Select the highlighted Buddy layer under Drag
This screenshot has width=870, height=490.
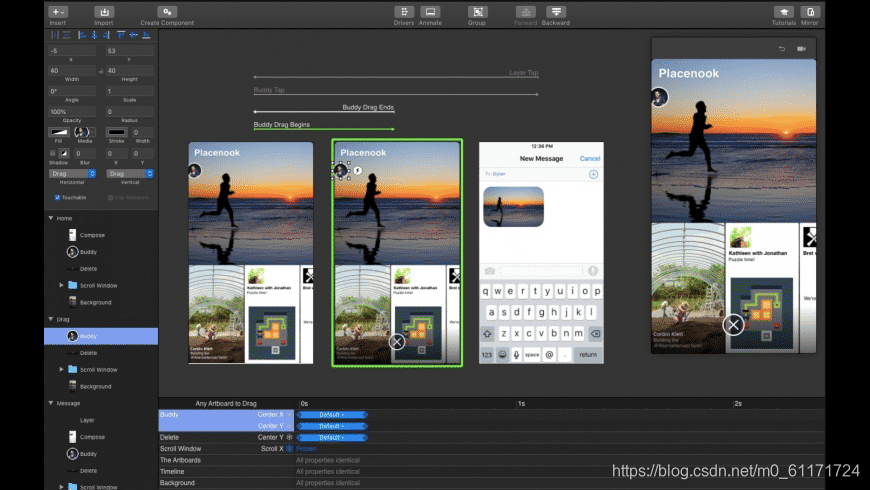click(x=101, y=336)
